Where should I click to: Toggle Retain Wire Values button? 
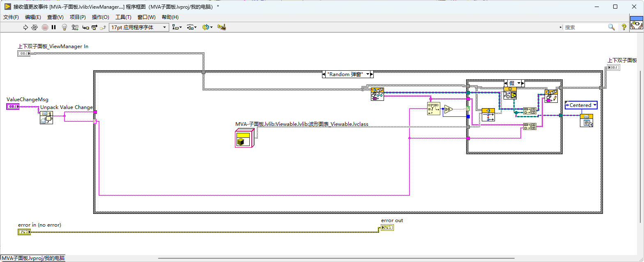tap(75, 27)
